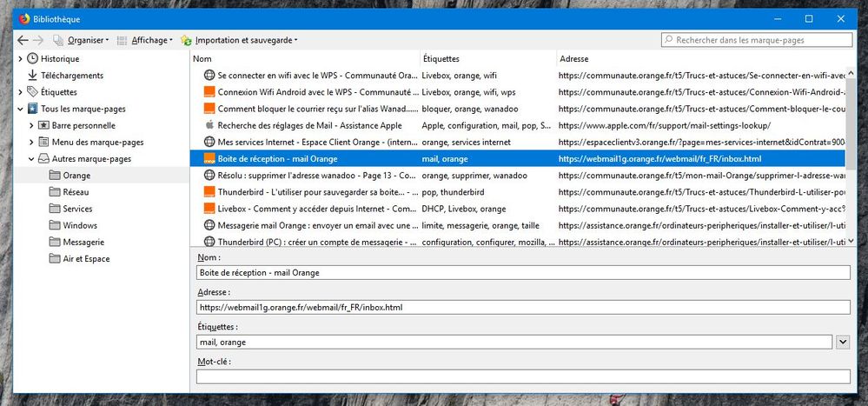
Task: Click globe icon of Thunderbird (PC) row
Action: coord(209,242)
